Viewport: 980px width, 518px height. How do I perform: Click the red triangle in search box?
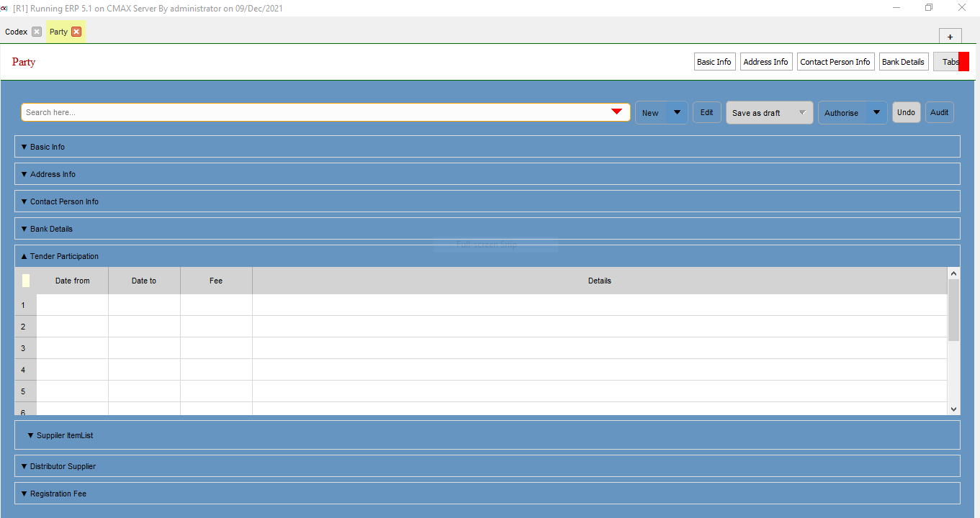click(x=616, y=112)
